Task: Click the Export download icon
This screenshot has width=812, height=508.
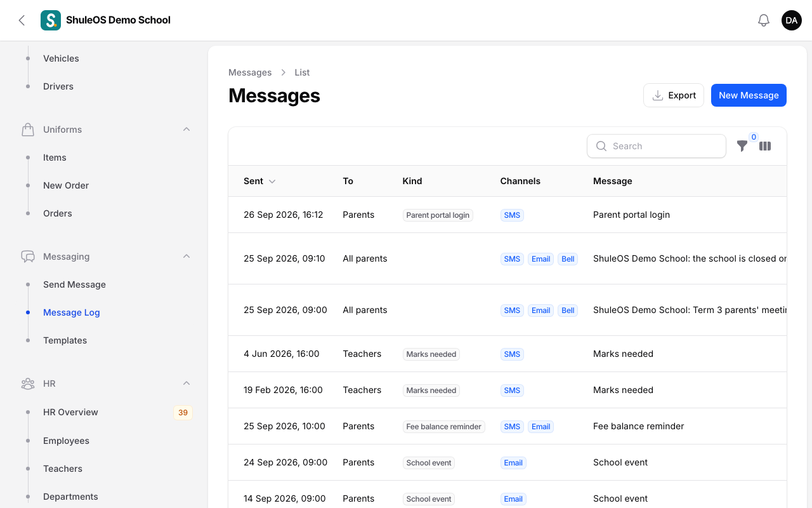Action: (658, 95)
